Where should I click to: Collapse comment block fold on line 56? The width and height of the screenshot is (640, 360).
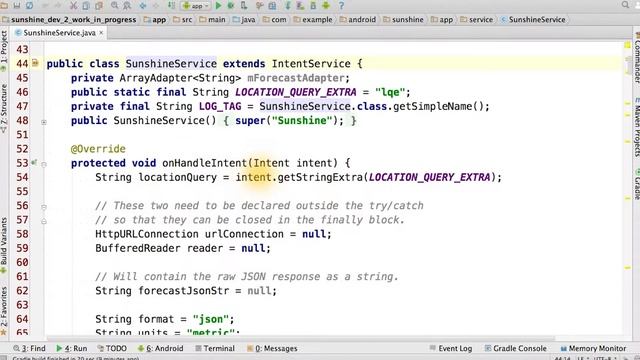tap(44, 207)
